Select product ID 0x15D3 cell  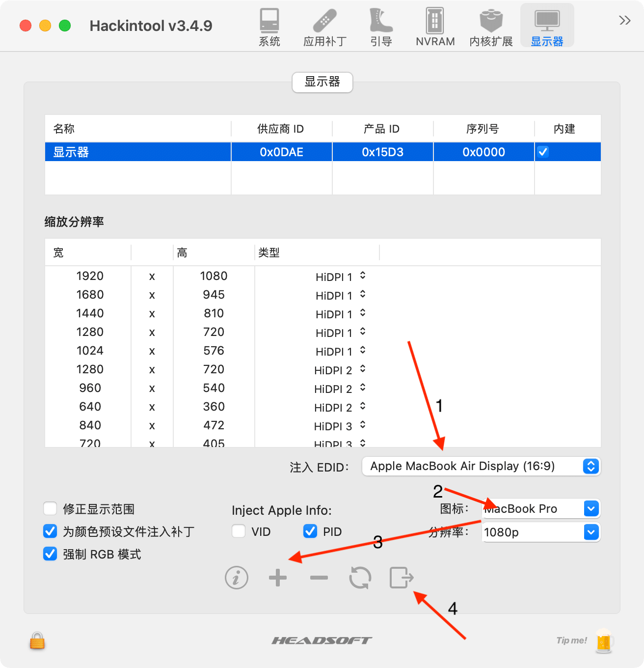[383, 152]
